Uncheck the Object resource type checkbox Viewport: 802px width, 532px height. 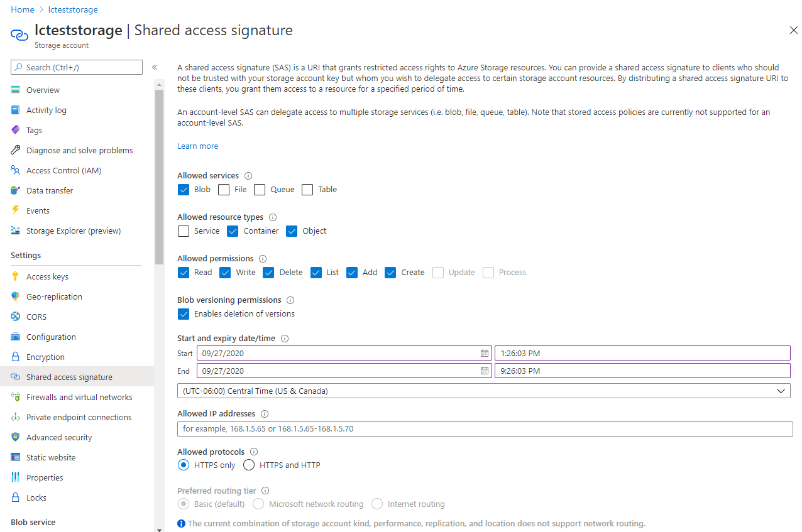click(x=292, y=231)
